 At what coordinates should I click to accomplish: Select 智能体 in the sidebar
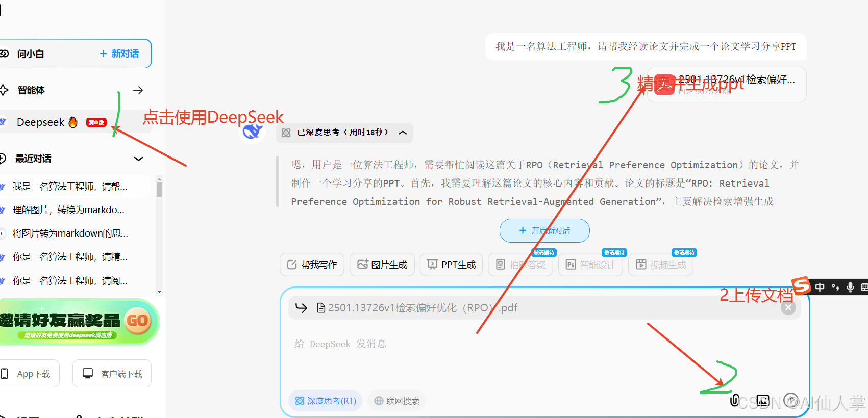click(x=31, y=90)
